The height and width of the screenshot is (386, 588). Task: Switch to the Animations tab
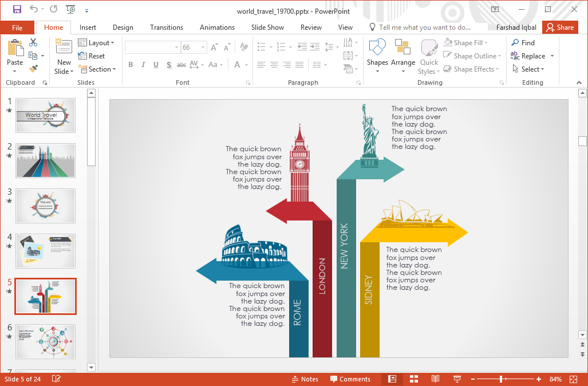[x=217, y=27]
